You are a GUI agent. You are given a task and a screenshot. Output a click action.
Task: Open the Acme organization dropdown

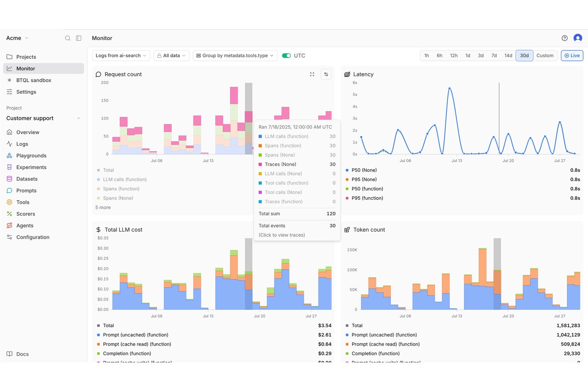tap(17, 38)
